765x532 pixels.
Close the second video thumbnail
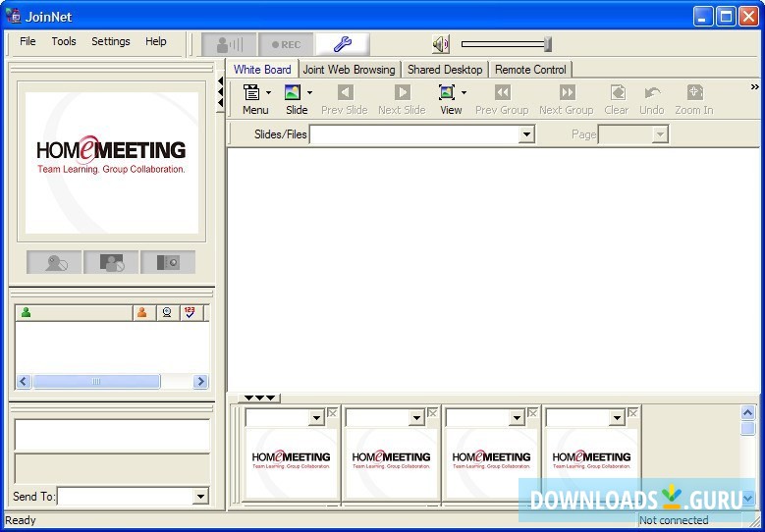(x=432, y=413)
